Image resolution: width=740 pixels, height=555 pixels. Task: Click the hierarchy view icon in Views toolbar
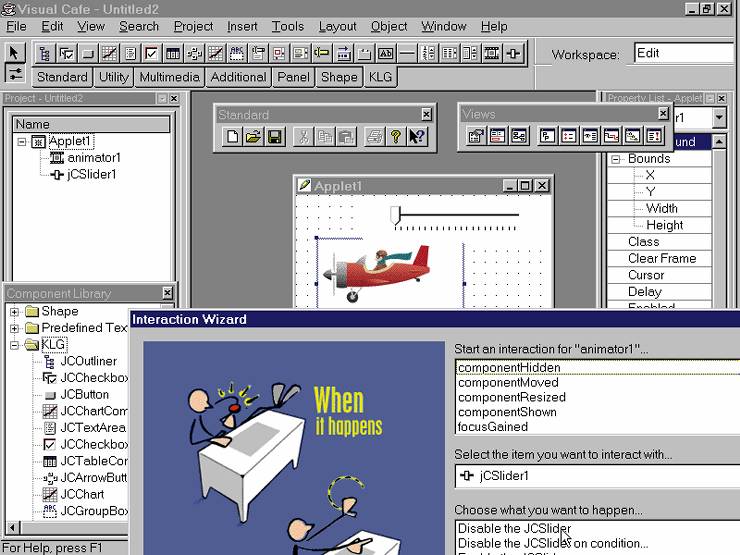pos(518,136)
